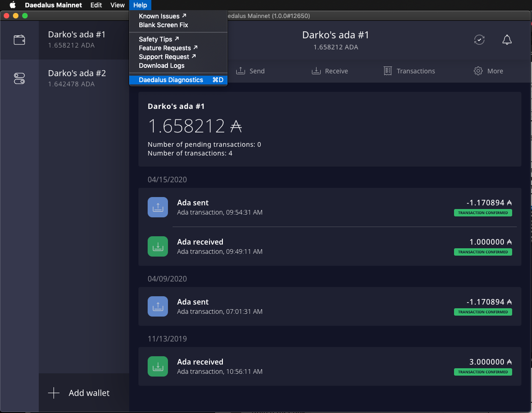Image resolution: width=532 pixels, height=413 pixels.
Task: Click the Transactions tab receipt icon
Action: click(388, 71)
